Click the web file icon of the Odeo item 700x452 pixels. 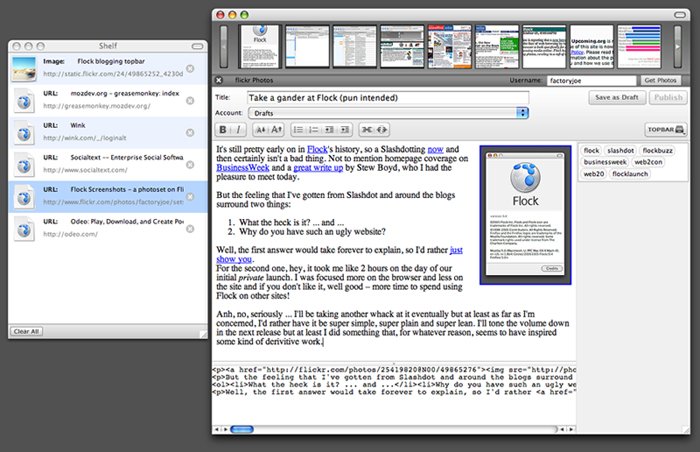(x=24, y=229)
